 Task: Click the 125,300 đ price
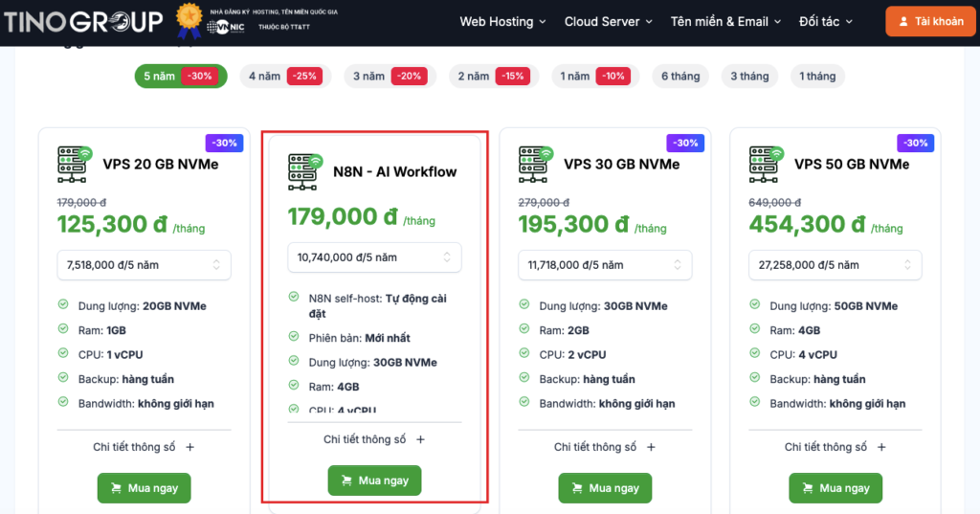point(113,224)
